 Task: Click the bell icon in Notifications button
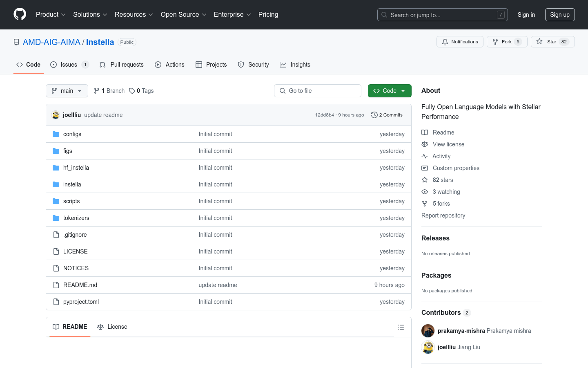445,42
